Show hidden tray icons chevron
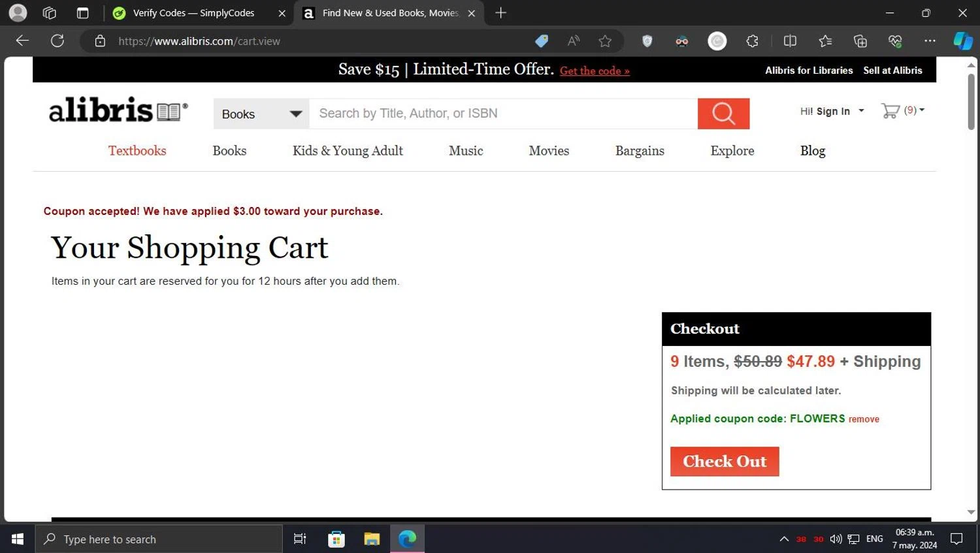 point(784,539)
